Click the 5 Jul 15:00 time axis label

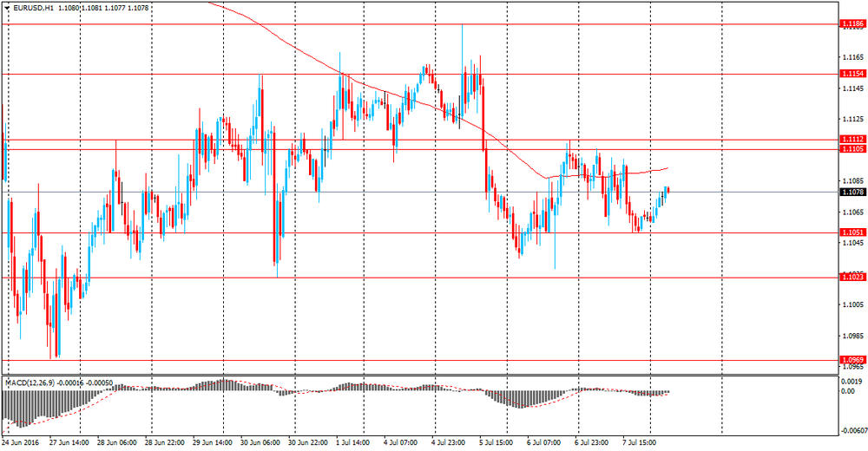point(496,442)
